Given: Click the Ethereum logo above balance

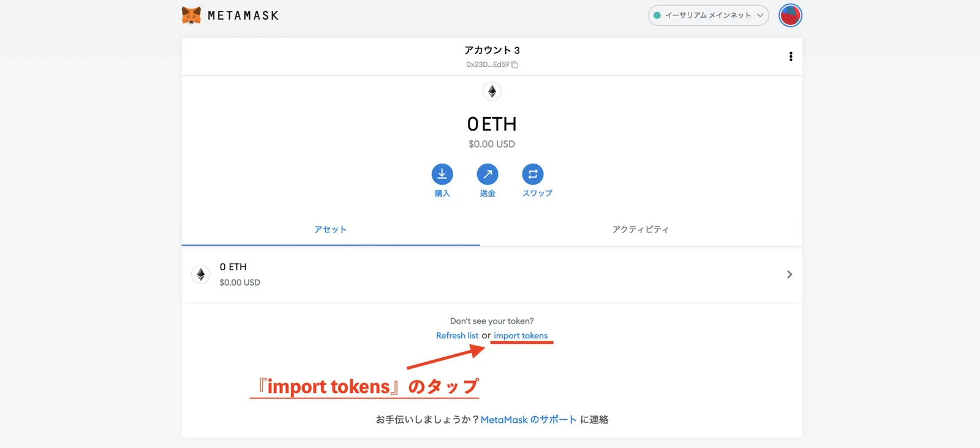Looking at the screenshot, I should click(x=492, y=91).
